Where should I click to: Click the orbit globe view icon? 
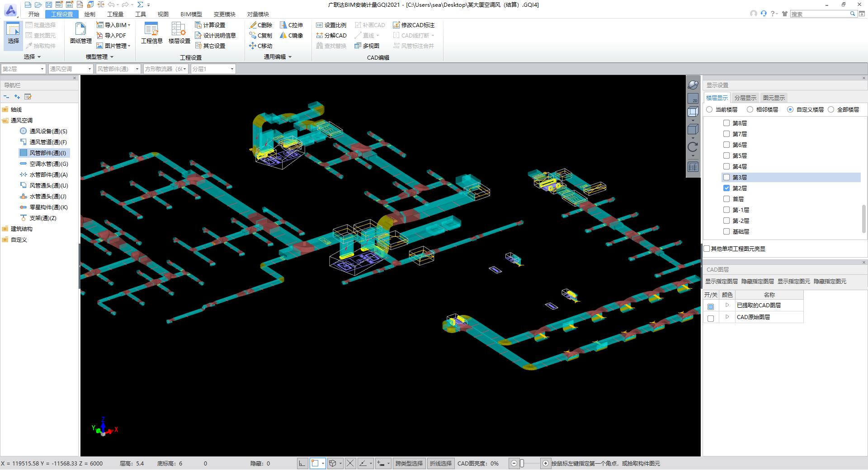click(x=693, y=85)
